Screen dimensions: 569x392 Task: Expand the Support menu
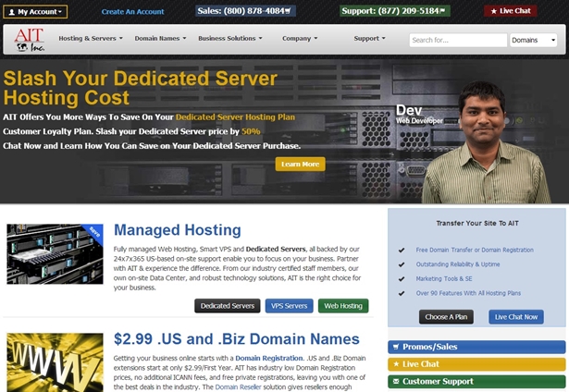point(370,38)
